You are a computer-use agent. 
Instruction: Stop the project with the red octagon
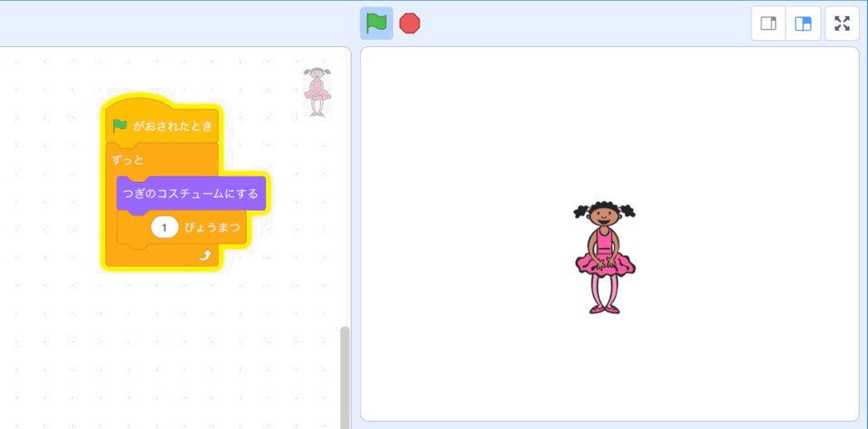(410, 24)
